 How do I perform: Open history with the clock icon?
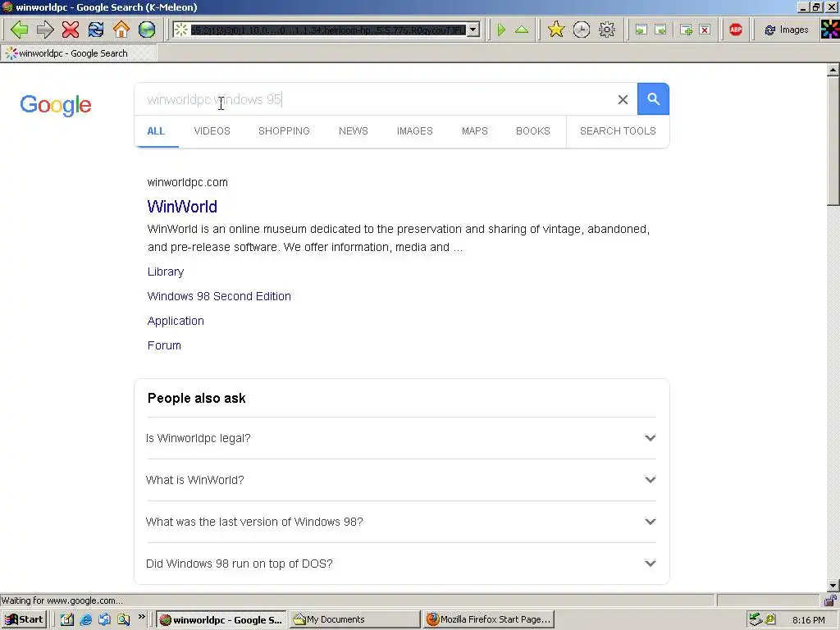click(582, 30)
